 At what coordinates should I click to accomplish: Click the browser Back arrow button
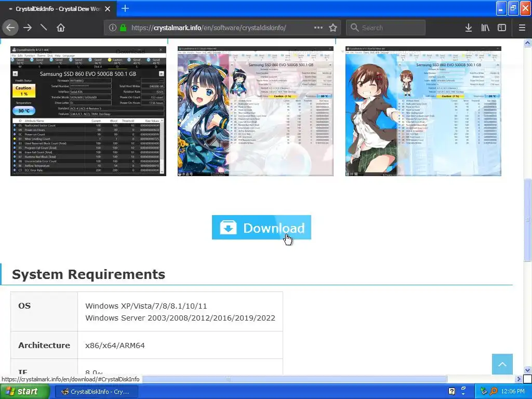click(10, 28)
